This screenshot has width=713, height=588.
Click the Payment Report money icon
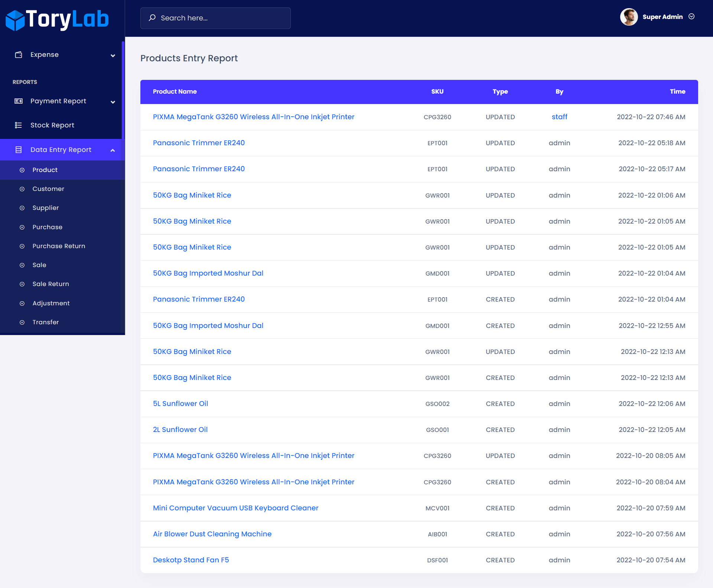[x=19, y=101]
